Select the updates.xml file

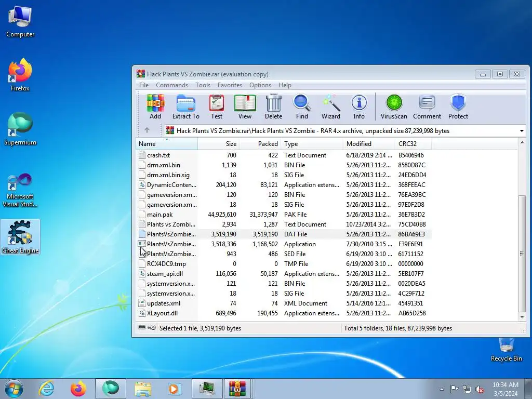coord(284,303)
